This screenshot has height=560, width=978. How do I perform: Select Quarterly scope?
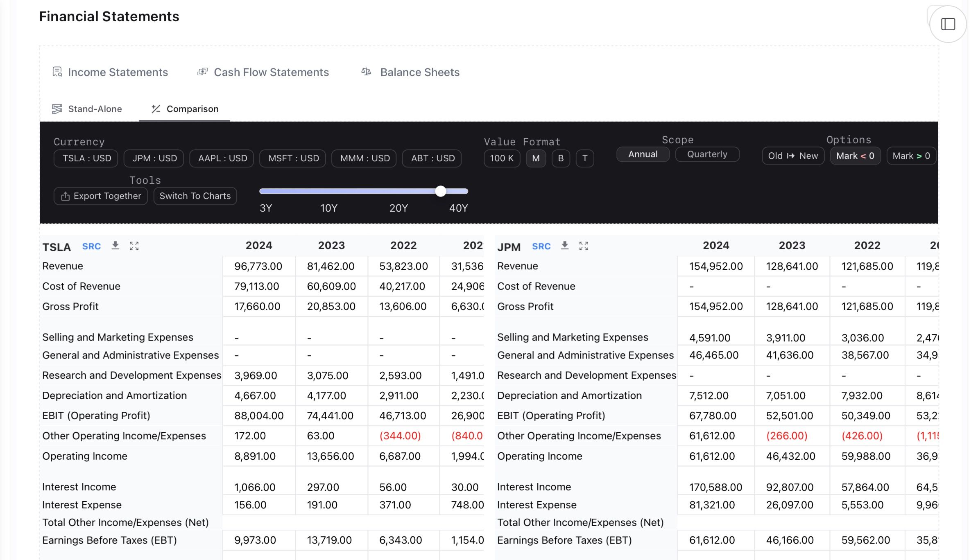point(707,154)
